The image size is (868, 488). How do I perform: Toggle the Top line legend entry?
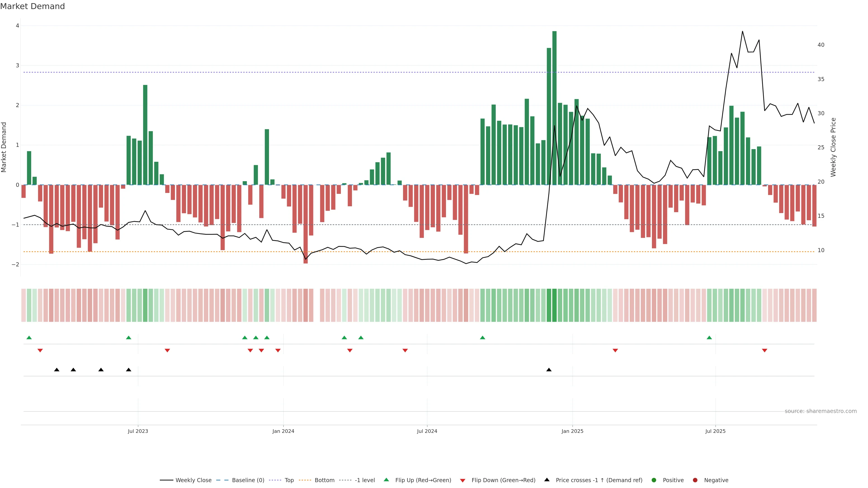(289, 480)
